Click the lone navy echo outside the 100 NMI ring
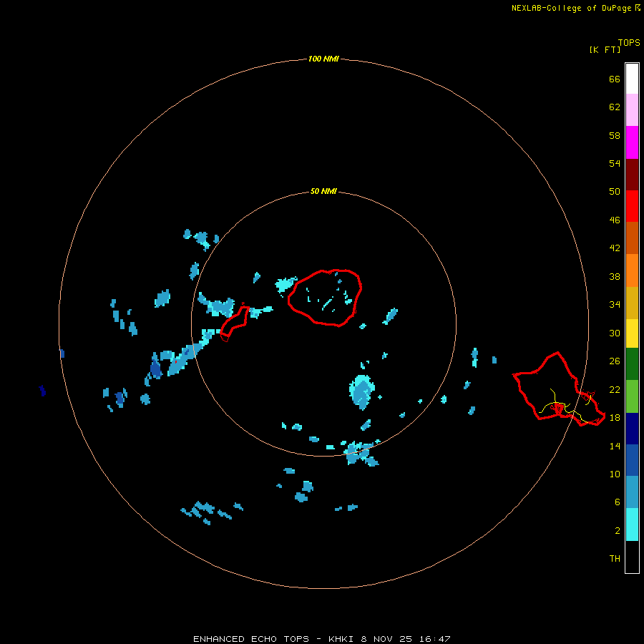Screen dimensions: 644x644 point(42,391)
